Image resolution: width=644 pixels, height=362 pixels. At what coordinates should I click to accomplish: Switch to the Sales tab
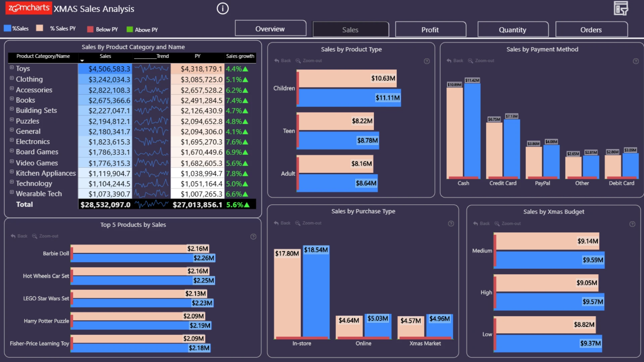pyautogui.click(x=351, y=29)
